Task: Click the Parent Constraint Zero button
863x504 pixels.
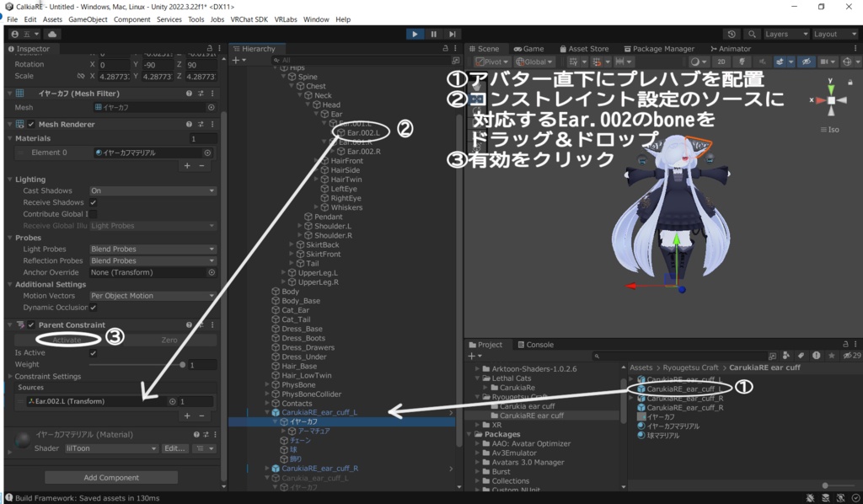Action: coord(169,340)
